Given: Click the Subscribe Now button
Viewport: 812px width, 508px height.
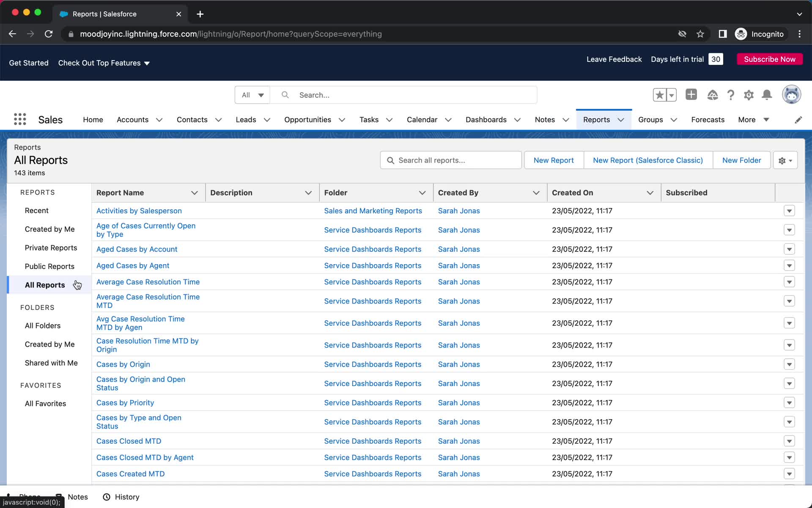Looking at the screenshot, I should tap(770, 59).
